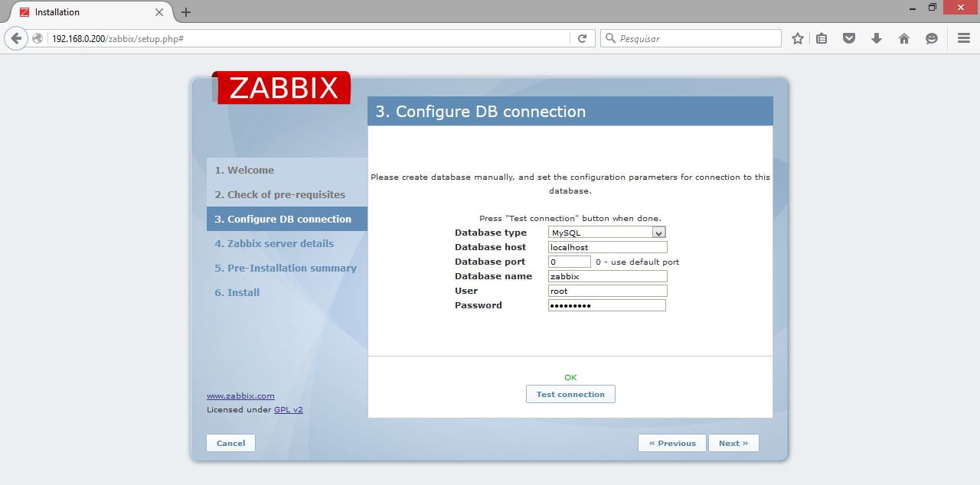Open the www.zabbix.com link
The image size is (980, 485).
[x=240, y=395]
